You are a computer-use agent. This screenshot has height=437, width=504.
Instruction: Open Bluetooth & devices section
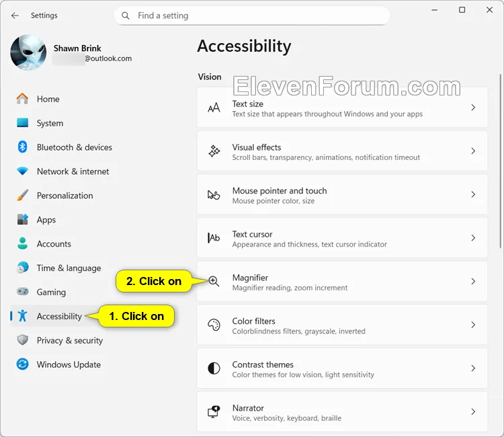[75, 147]
